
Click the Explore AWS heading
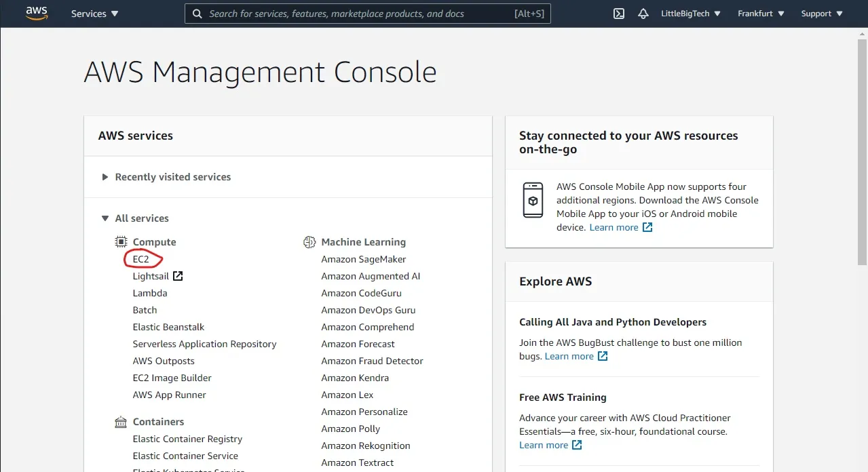[555, 281]
